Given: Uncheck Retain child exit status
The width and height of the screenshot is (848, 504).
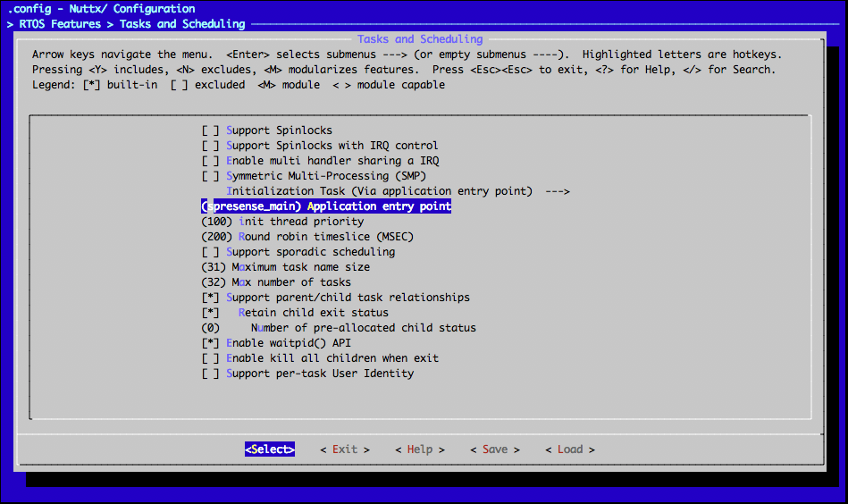Looking at the screenshot, I should [210, 313].
